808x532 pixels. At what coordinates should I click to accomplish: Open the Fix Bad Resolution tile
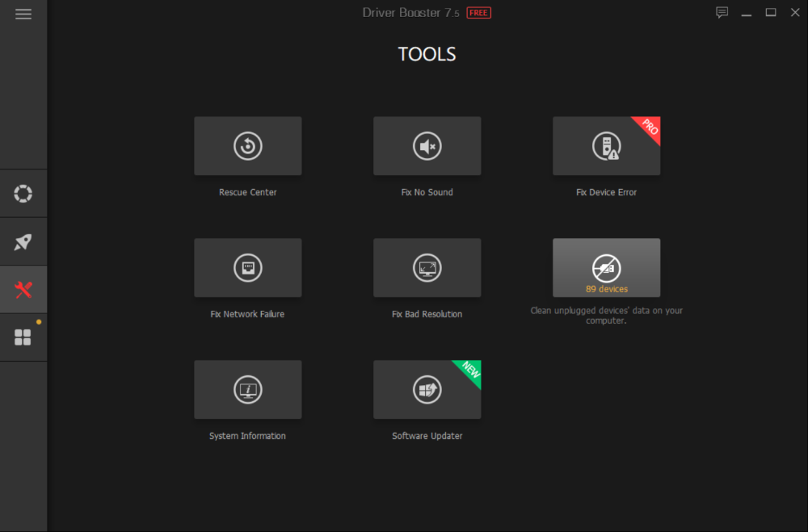427,268
